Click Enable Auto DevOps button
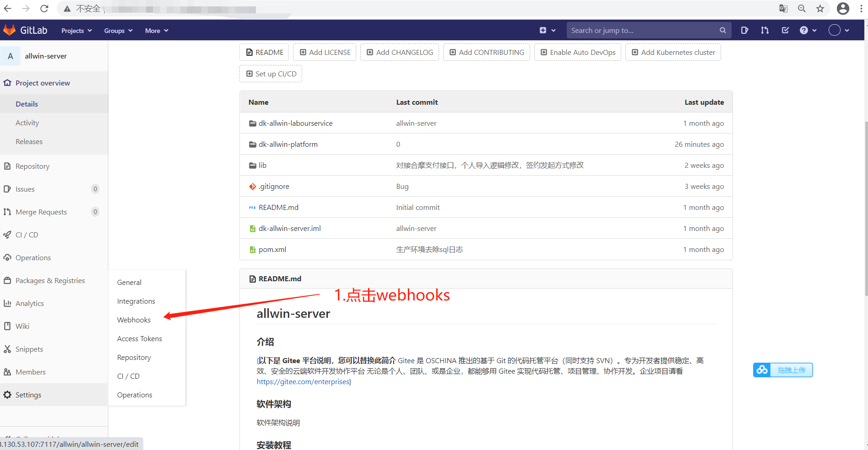The width and height of the screenshot is (868, 450). (x=578, y=52)
